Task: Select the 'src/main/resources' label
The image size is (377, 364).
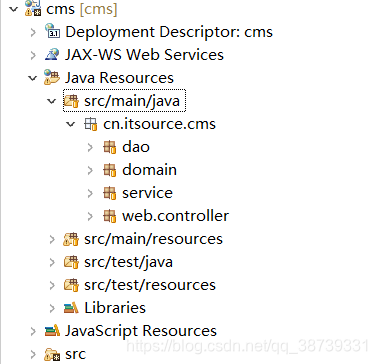Action: point(153,239)
